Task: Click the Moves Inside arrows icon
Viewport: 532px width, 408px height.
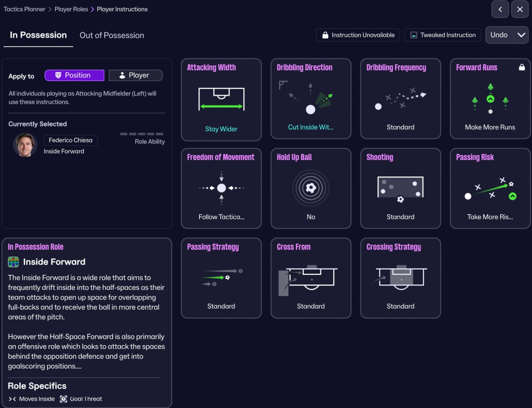Action: tap(12, 399)
